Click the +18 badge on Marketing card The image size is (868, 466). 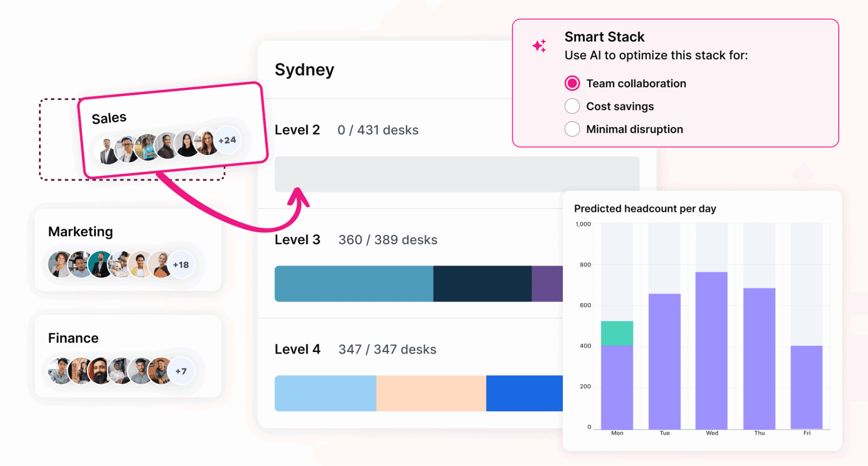point(181,265)
